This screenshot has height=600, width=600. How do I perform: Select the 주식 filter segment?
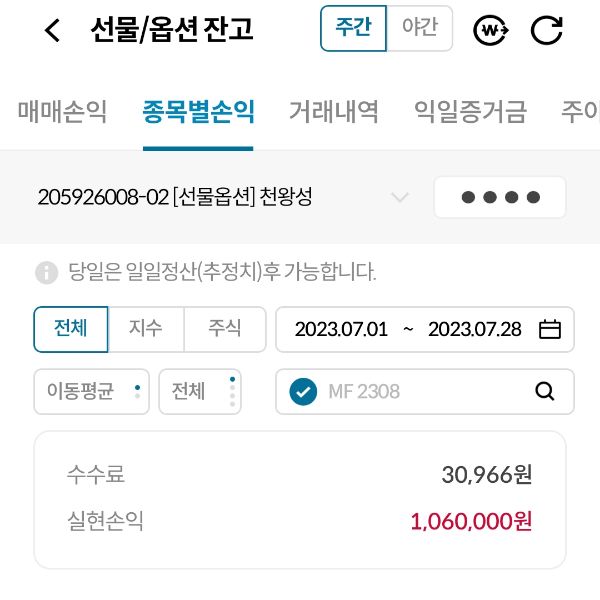[x=225, y=329]
